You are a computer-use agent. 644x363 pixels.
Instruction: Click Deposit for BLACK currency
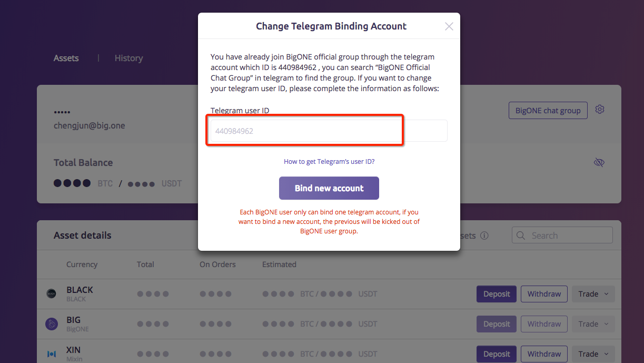pos(497,294)
